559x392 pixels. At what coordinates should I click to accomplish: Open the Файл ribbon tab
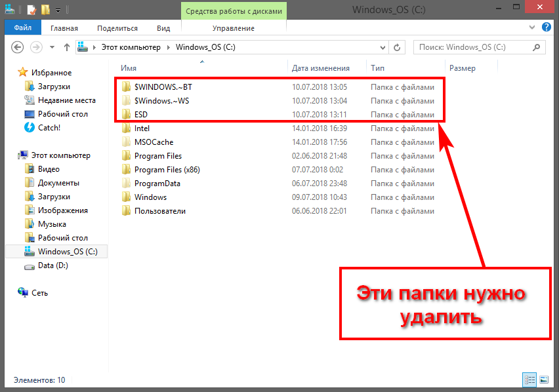[x=23, y=28]
